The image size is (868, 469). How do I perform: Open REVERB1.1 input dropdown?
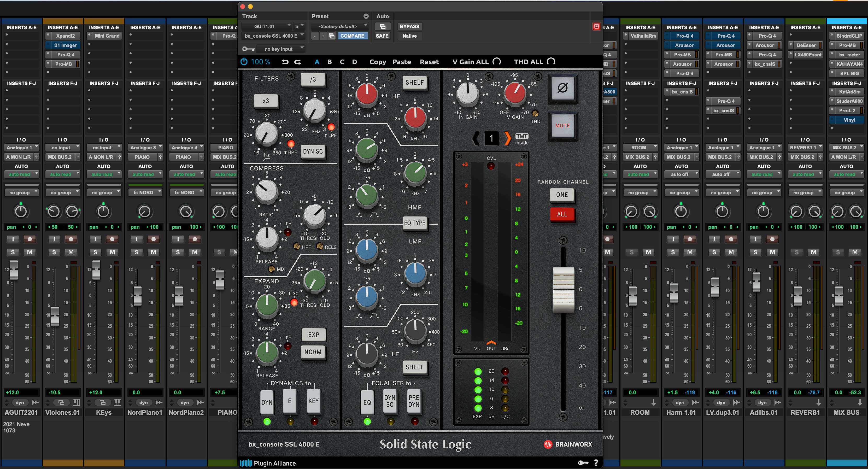click(805, 148)
